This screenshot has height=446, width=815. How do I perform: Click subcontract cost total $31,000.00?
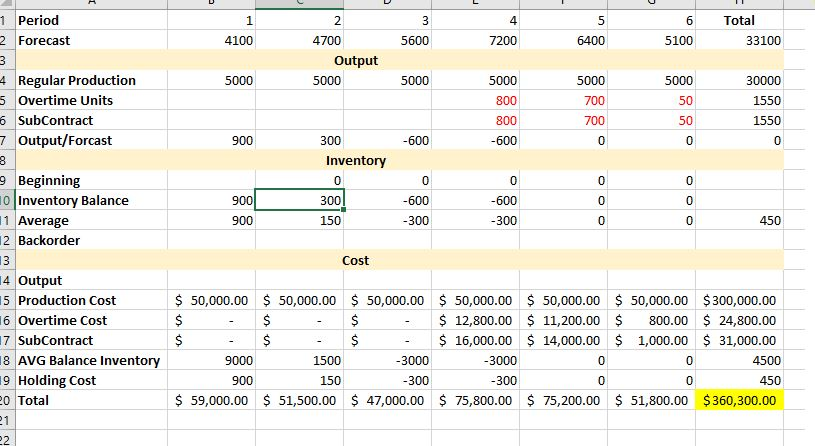(739, 340)
